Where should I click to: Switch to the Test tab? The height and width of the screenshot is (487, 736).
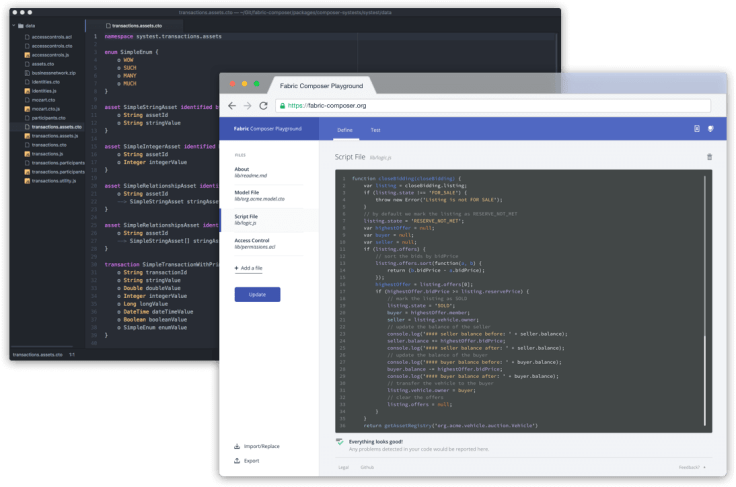[375, 130]
